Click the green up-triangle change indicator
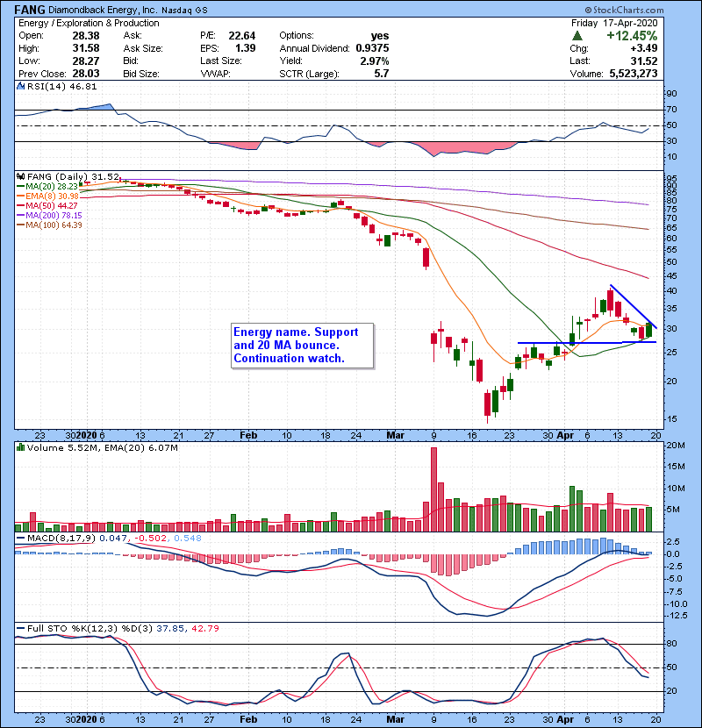This screenshot has height=728, width=702. [577, 36]
